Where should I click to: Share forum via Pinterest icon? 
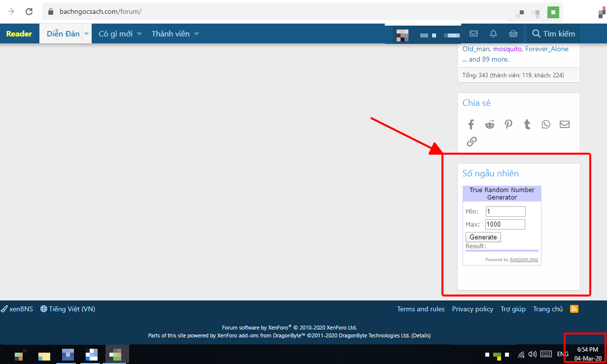[508, 124]
